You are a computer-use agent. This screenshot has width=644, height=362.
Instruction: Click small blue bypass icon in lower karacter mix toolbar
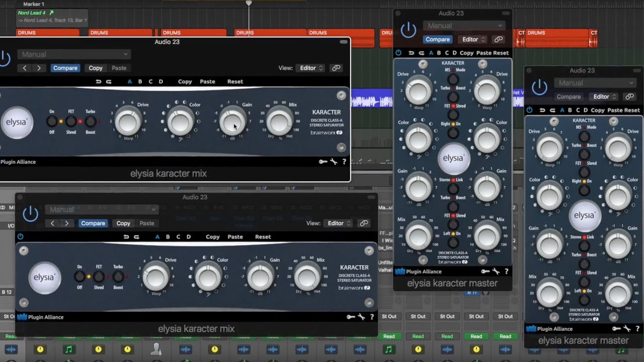[x=20, y=236]
